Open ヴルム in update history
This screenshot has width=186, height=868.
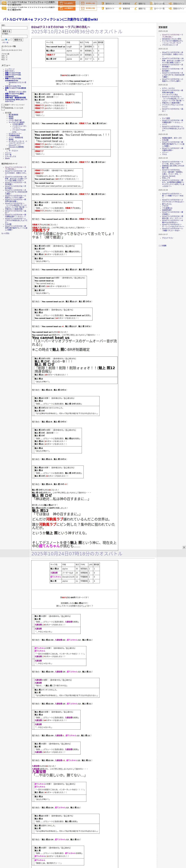click(x=164, y=154)
